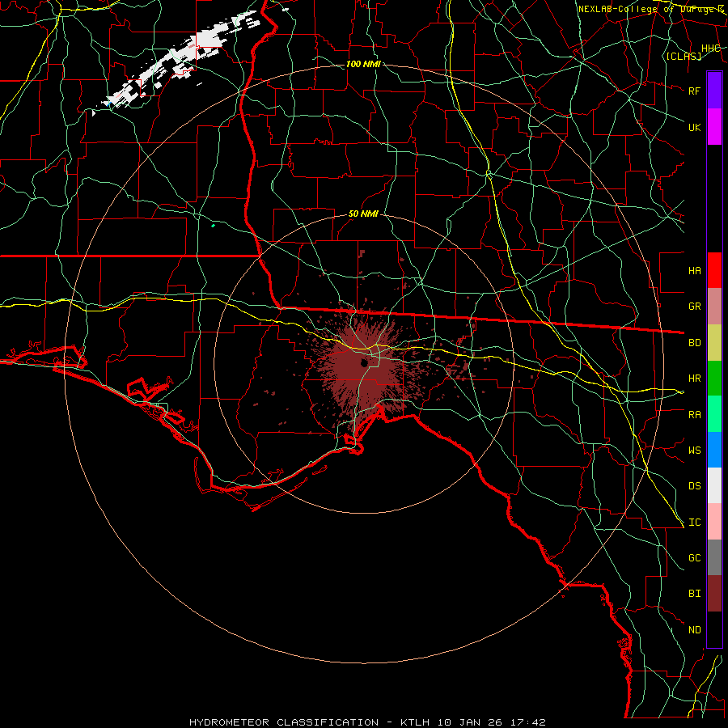Click the ND black legend swatch
The width and height of the screenshot is (728, 728).
pyautogui.click(x=714, y=629)
